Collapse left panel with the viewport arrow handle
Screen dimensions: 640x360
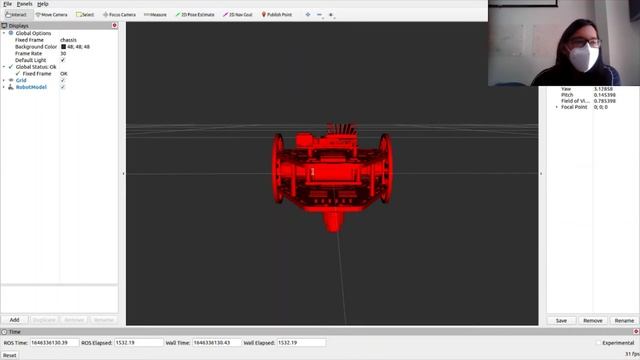(x=123, y=174)
